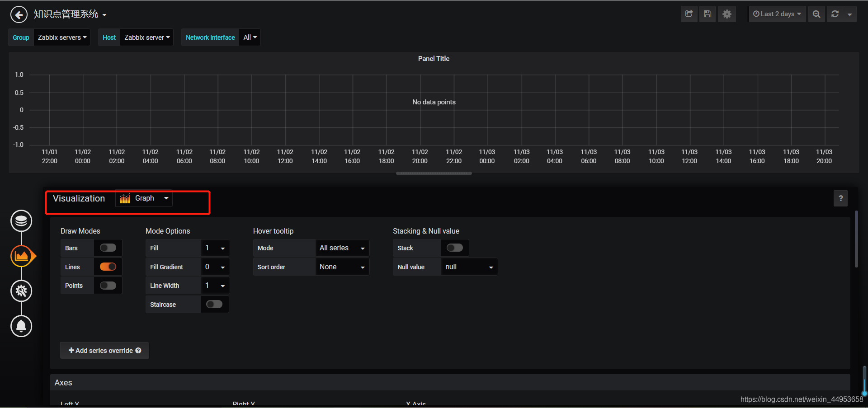Disable the Lines draw mode
This screenshot has height=408, width=868.
click(108, 267)
